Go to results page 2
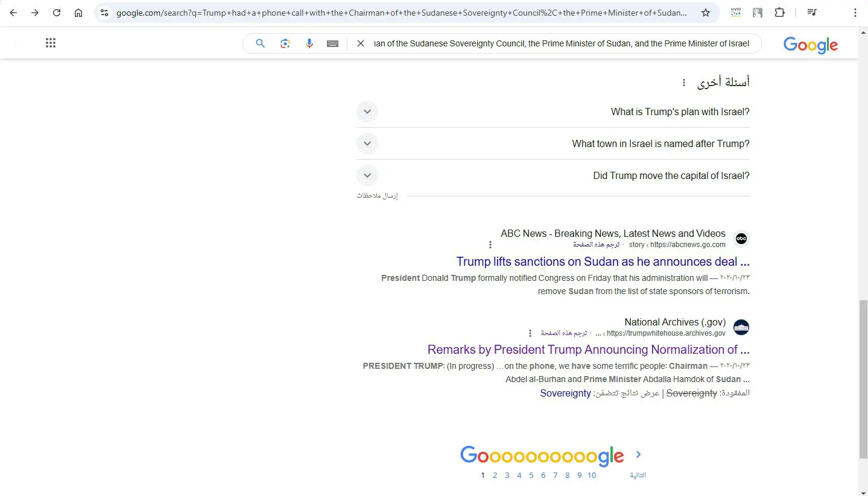 coord(495,476)
